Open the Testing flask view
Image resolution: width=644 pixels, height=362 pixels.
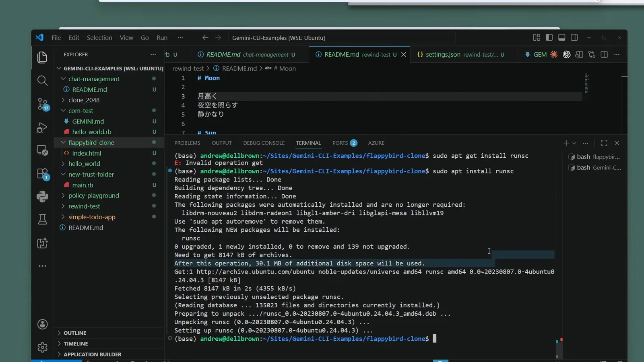pyautogui.click(x=42, y=219)
